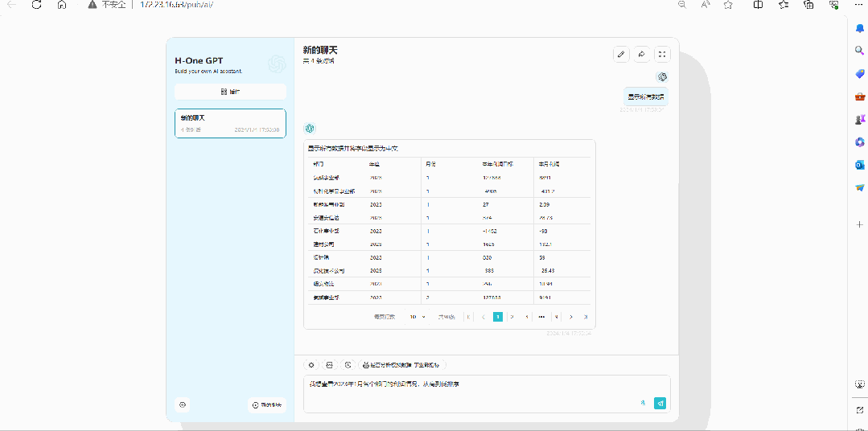Screen dimensions: 868x431
Task: Click the third round icon above input
Action: [x=348, y=364]
